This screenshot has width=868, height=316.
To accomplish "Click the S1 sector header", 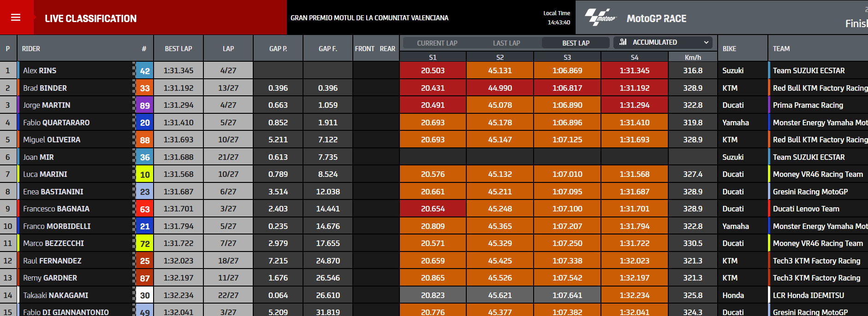I will 433,57.
